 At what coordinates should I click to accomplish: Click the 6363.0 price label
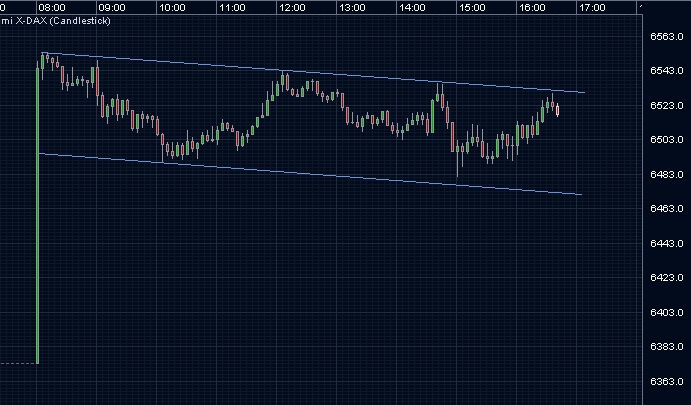pyautogui.click(x=667, y=381)
